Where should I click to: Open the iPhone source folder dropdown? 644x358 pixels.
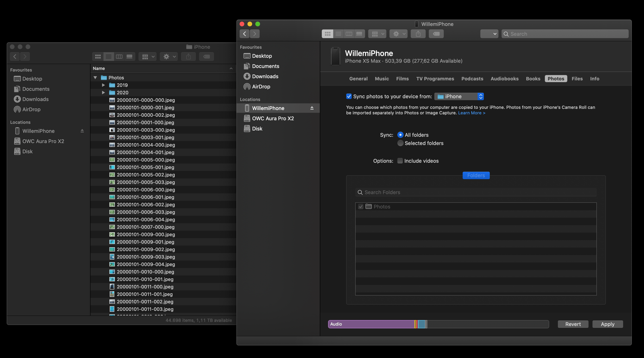point(459,96)
